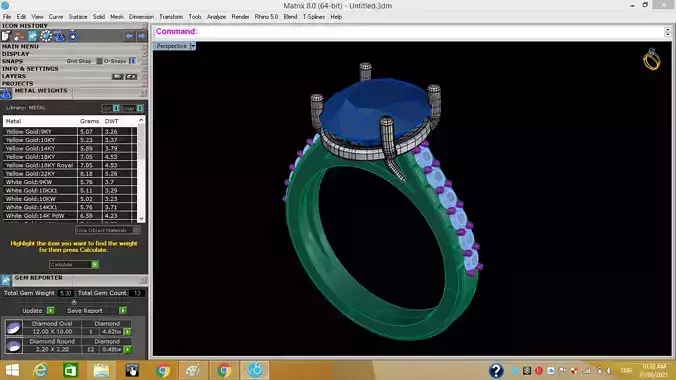Open Windows Start button

click(12, 371)
